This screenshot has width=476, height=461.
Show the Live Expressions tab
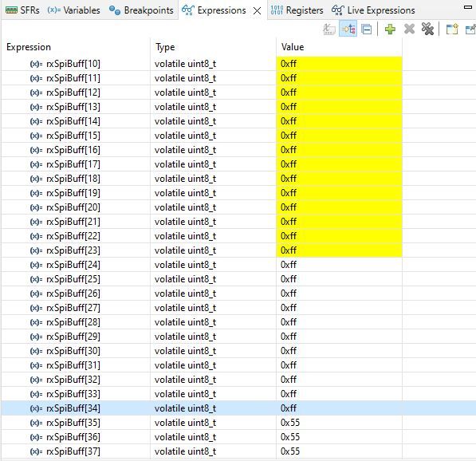pos(373,10)
